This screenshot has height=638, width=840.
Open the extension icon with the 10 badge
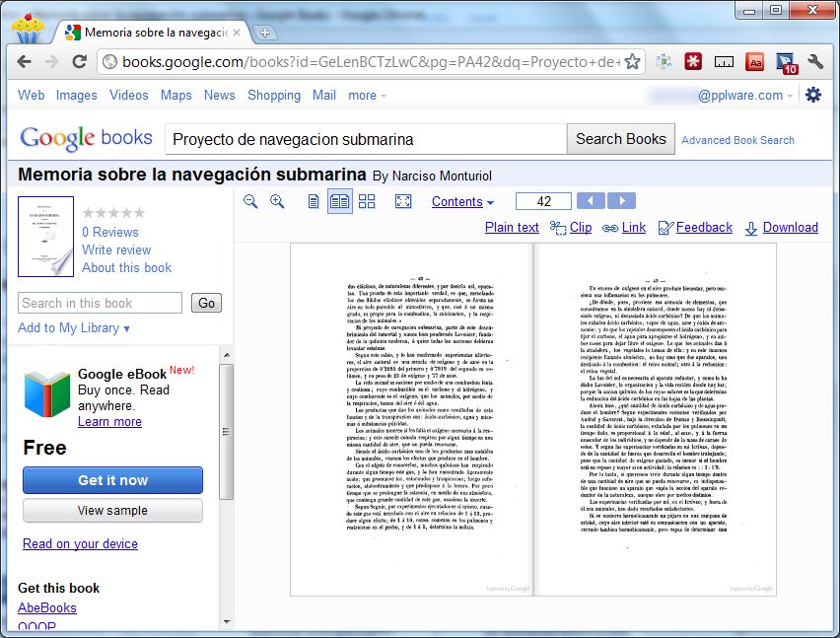pos(787,63)
